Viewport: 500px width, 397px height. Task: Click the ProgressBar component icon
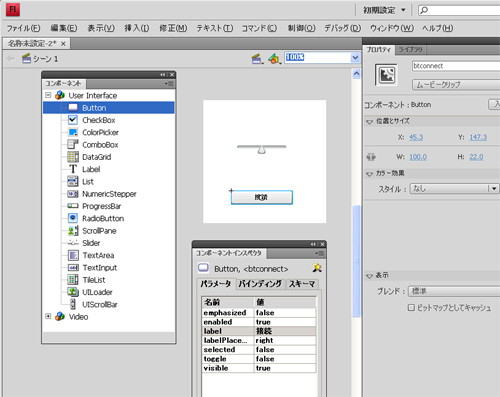click(73, 206)
